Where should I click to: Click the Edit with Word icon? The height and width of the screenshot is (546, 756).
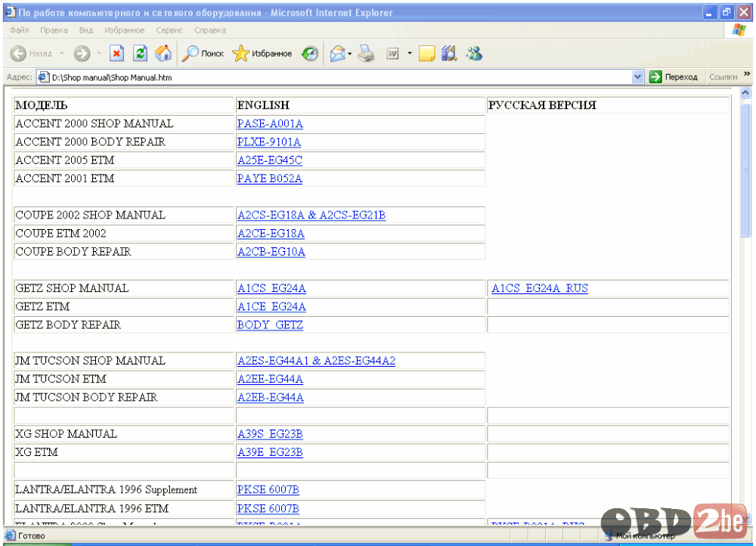(x=393, y=54)
